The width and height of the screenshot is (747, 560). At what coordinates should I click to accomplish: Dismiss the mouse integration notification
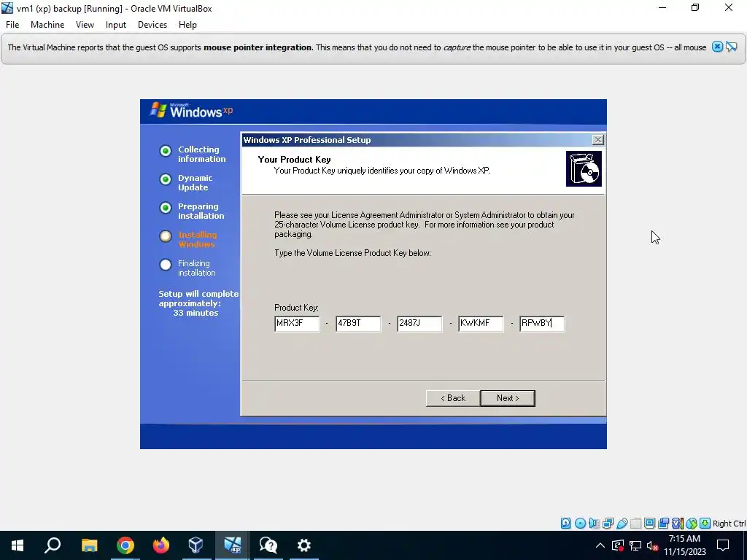pyautogui.click(x=717, y=47)
